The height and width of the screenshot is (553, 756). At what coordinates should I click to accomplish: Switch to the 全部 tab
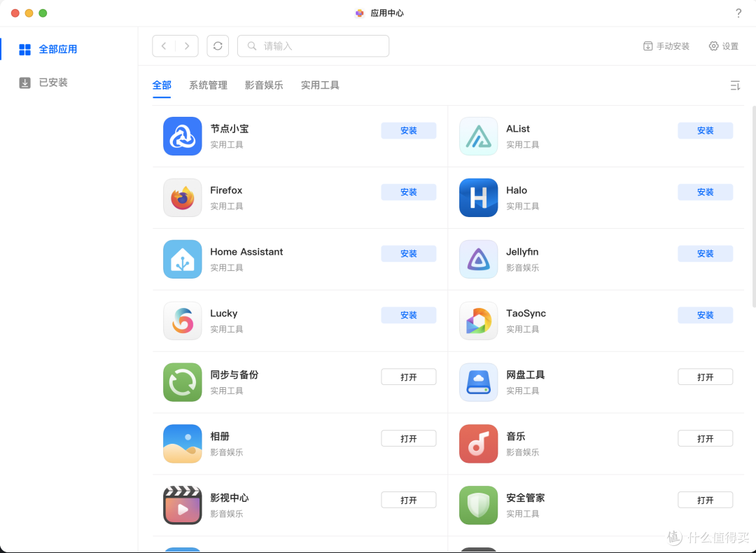[162, 85]
